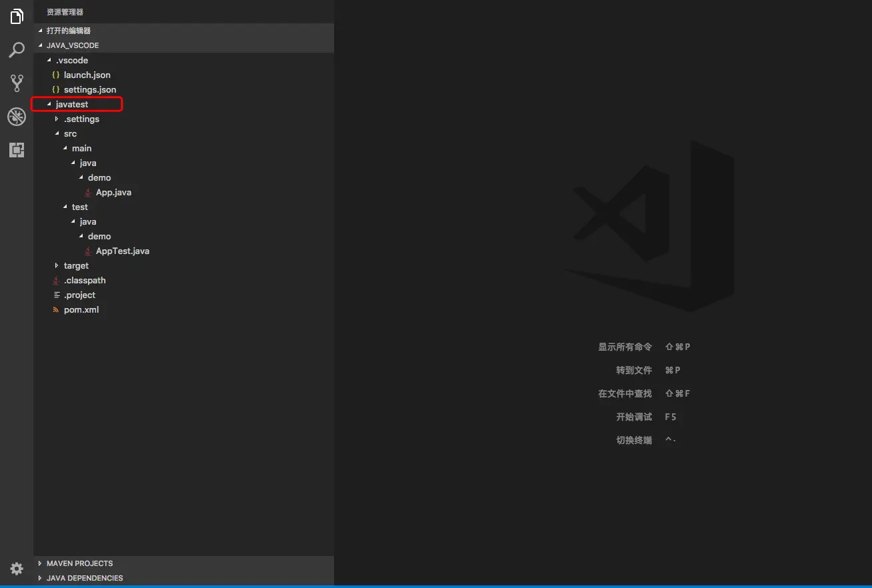The width and height of the screenshot is (872, 588).
Task: Collapse the .vscode folder arrow
Action: (49, 60)
